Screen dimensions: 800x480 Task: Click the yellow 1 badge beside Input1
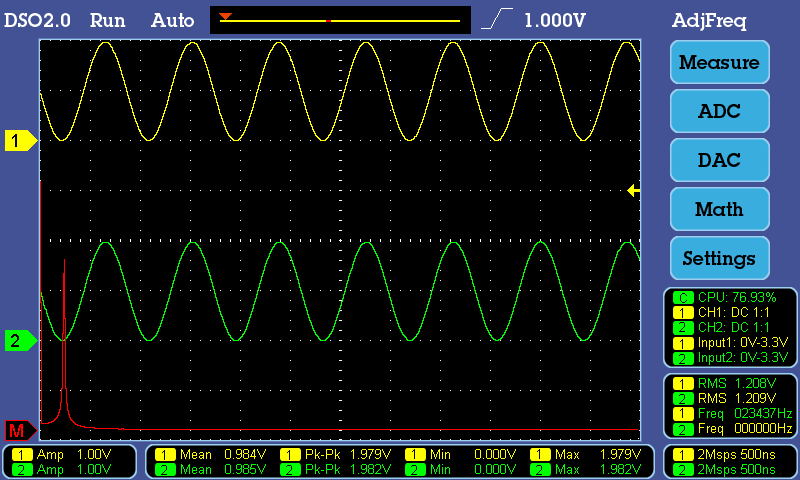(683, 343)
